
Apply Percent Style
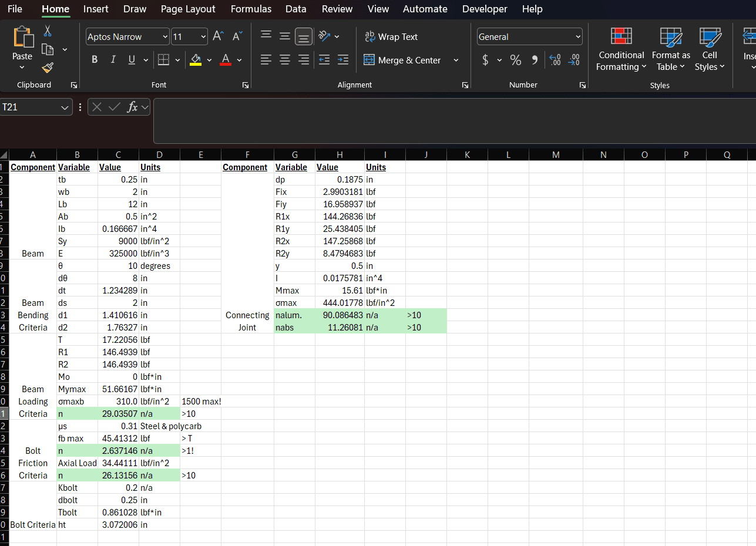pyautogui.click(x=516, y=60)
